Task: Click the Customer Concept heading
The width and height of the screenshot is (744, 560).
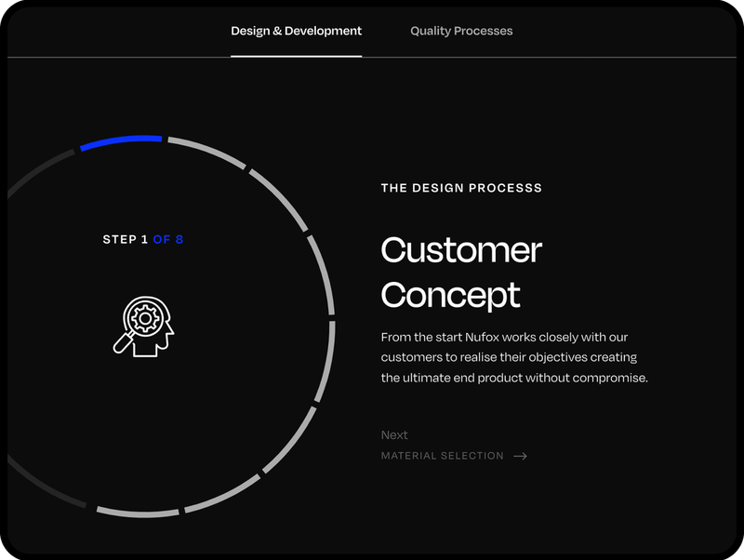Action: [x=461, y=272]
